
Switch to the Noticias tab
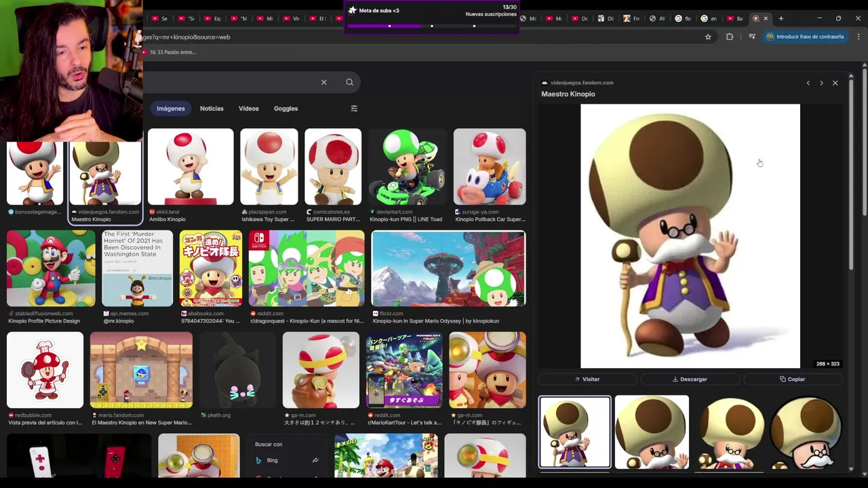click(x=212, y=108)
